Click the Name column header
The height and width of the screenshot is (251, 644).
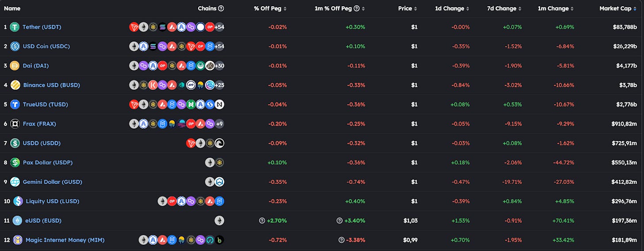point(12,8)
